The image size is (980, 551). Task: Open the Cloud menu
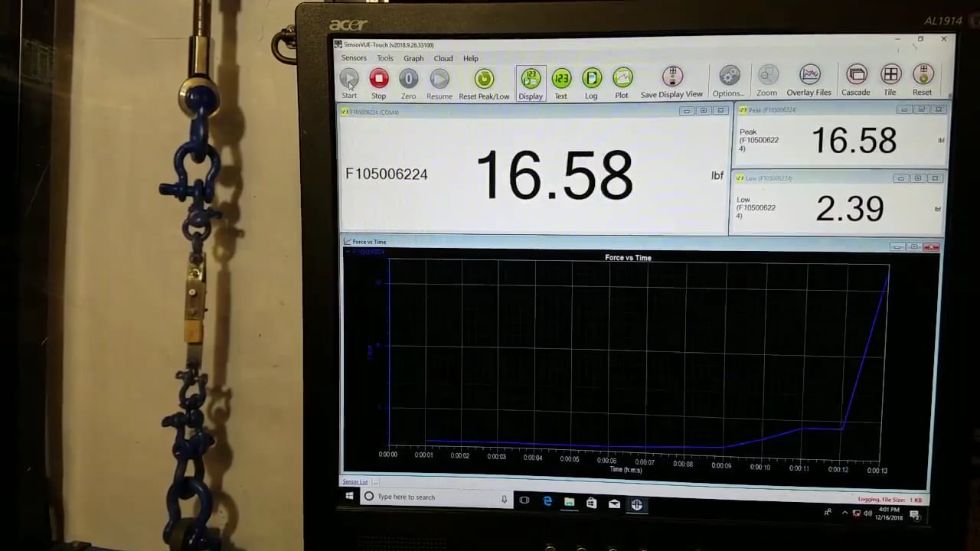click(443, 58)
